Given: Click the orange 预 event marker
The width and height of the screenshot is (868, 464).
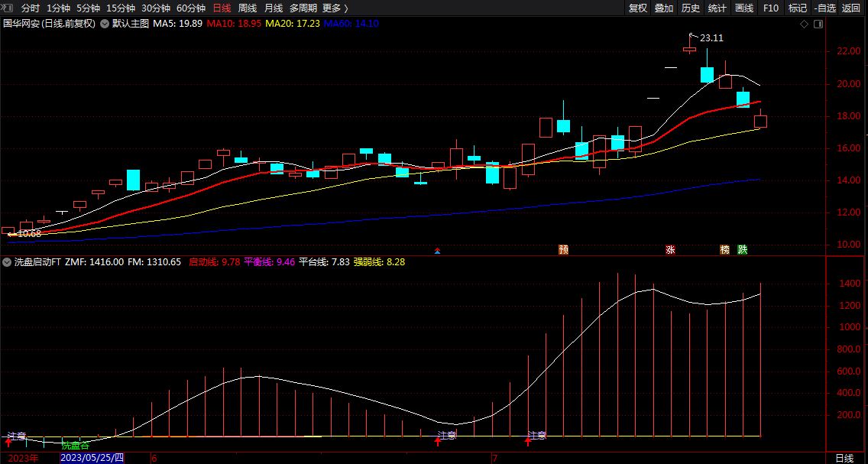Looking at the screenshot, I should pos(564,249).
